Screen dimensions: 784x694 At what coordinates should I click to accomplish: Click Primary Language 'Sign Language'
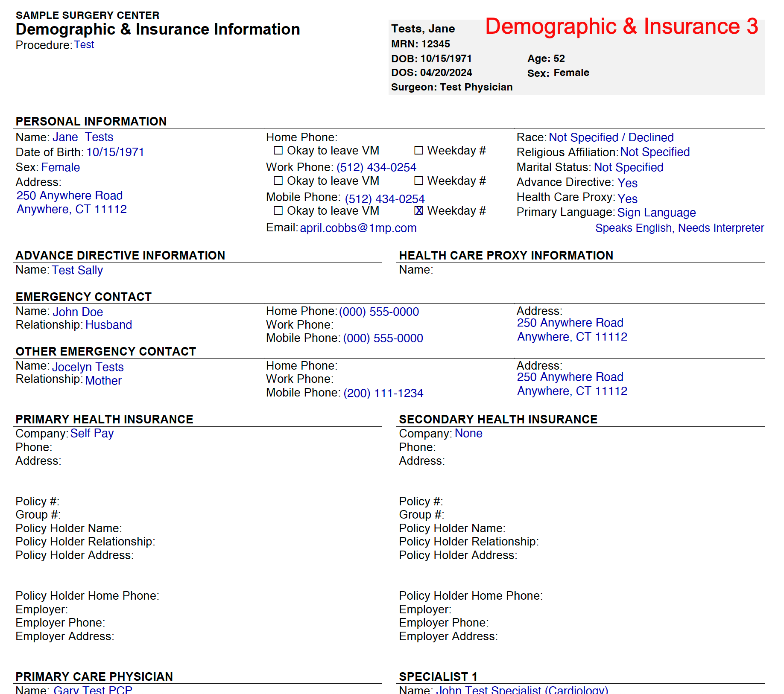pyautogui.click(x=656, y=213)
